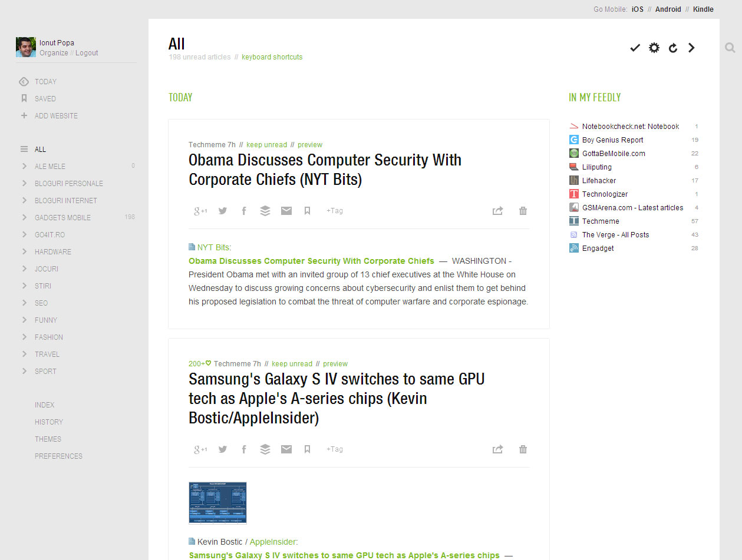This screenshot has height=560, width=742.
Task: Toggle keep unread on Samsung article
Action: pos(292,364)
